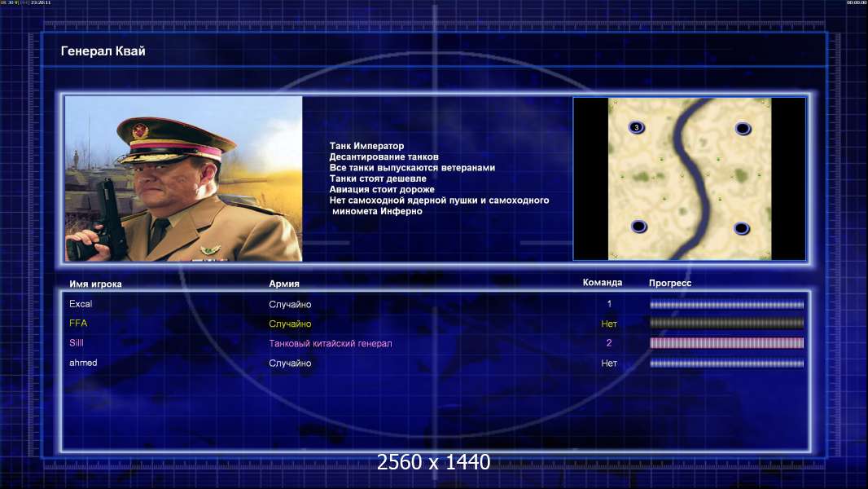Click the 'Прогресс' column header

click(670, 283)
